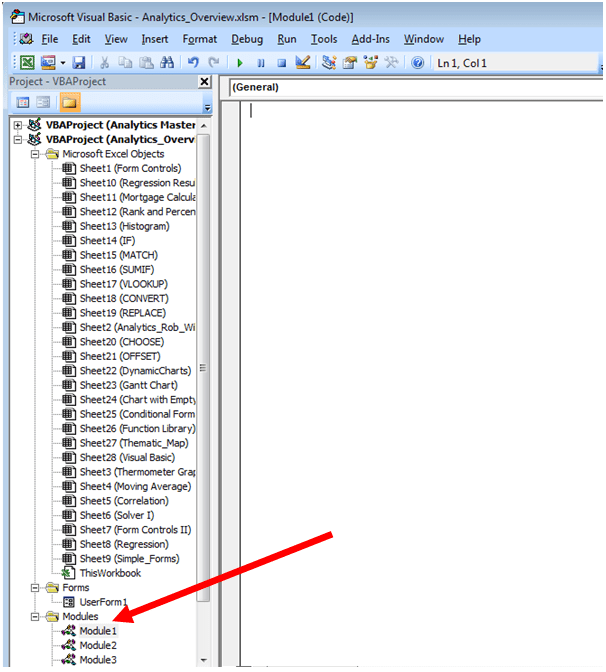The image size is (606, 672).
Task: Click the View Microsoft Excel toolbar icon
Action: 27,63
